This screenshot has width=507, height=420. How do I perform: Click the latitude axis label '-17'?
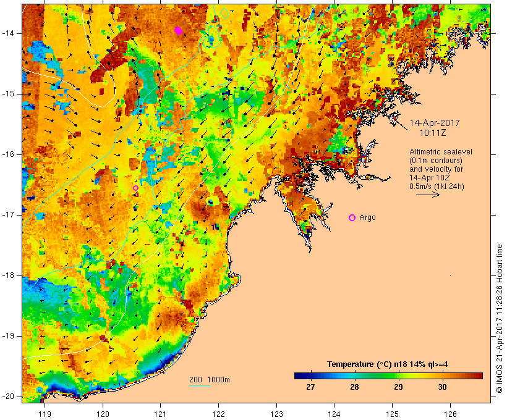click(x=8, y=215)
